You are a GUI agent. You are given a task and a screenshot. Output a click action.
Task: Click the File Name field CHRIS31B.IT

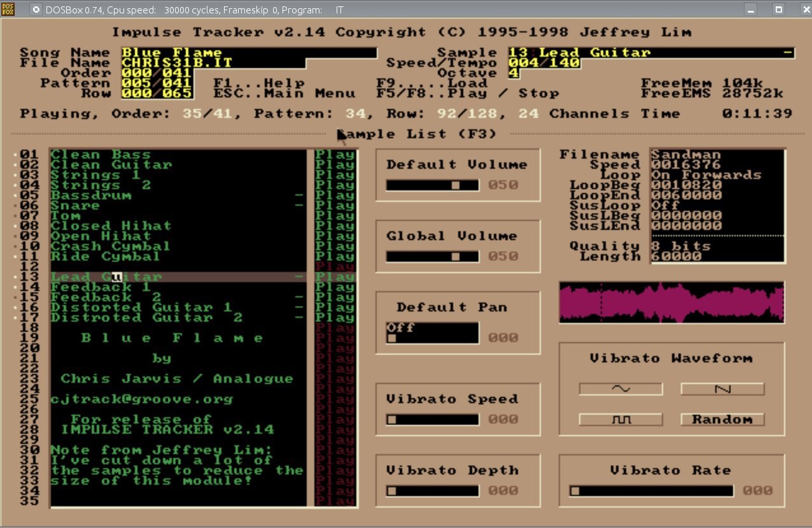pos(213,63)
